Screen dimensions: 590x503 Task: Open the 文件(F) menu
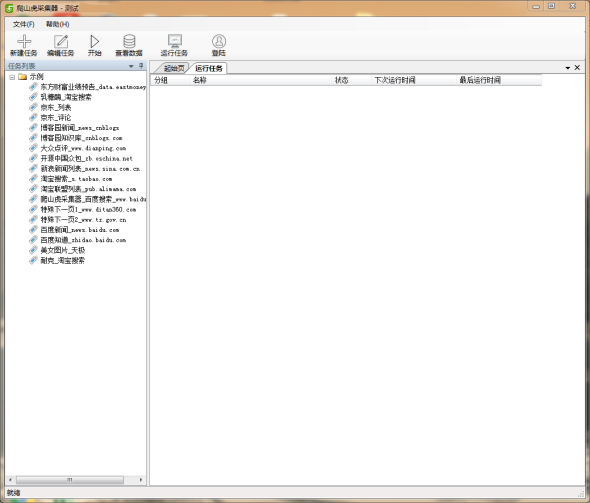point(23,24)
